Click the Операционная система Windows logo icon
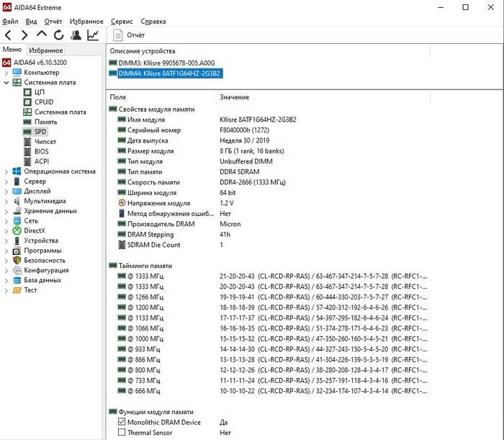Viewport: 504px width, 440px height. (17, 171)
